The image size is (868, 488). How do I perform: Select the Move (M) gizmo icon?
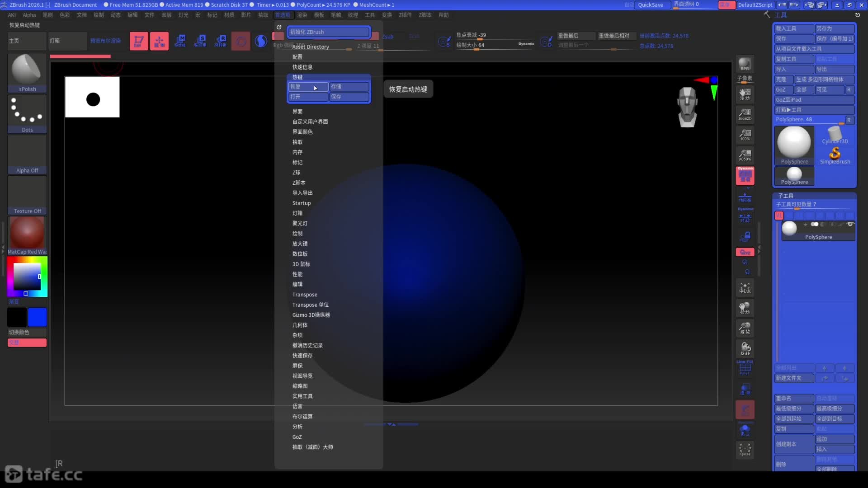pyautogui.click(x=180, y=41)
